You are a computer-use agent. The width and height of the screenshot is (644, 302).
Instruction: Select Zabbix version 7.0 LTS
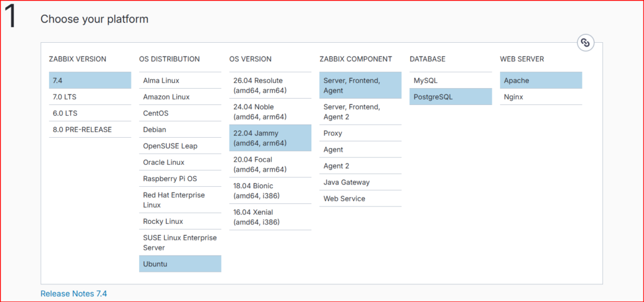90,97
